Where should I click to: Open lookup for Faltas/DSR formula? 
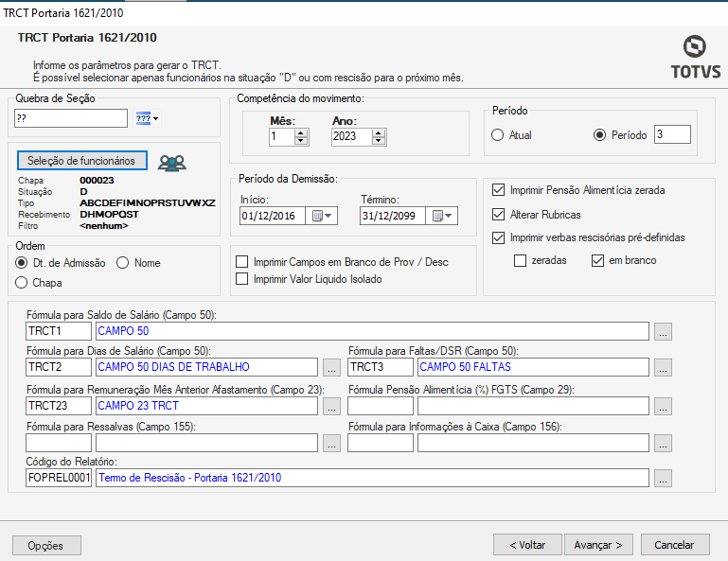coord(664,368)
